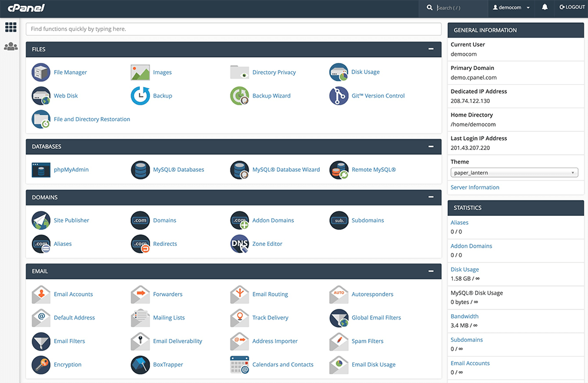Expand the democom user menu

pyautogui.click(x=510, y=7)
